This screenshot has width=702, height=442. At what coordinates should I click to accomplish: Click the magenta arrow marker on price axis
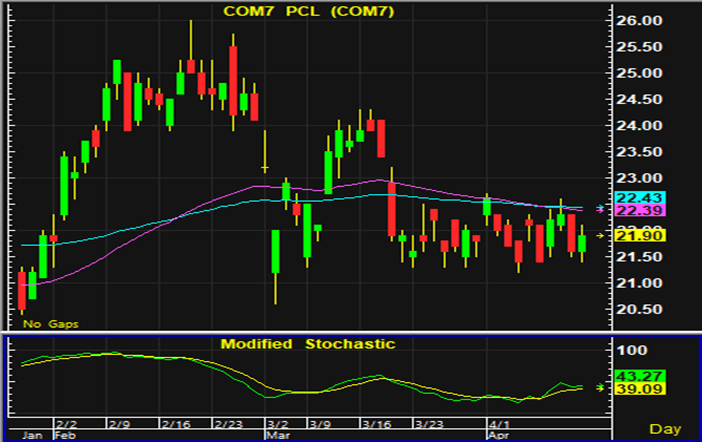[x=600, y=211]
